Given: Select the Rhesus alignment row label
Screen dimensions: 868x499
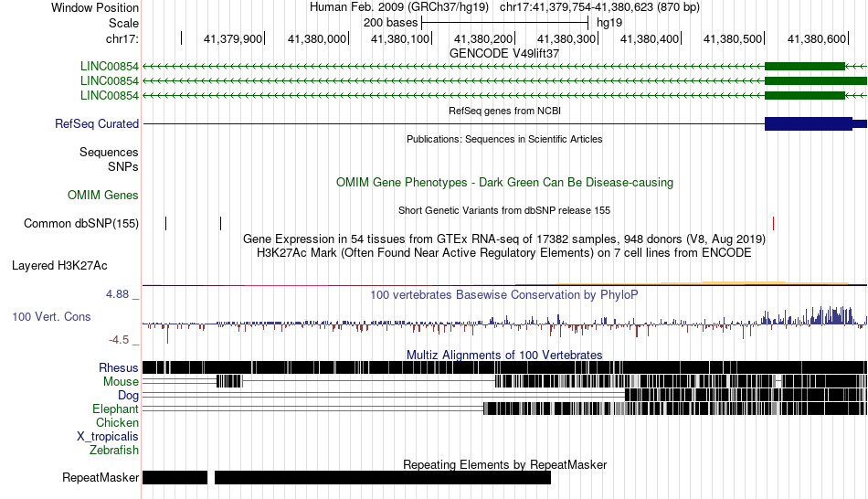Looking at the screenshot, I should click(x=119, y=367).
